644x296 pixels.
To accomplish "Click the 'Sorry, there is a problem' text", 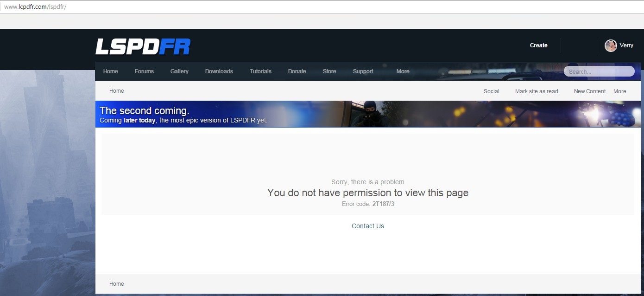I will 368,182.
